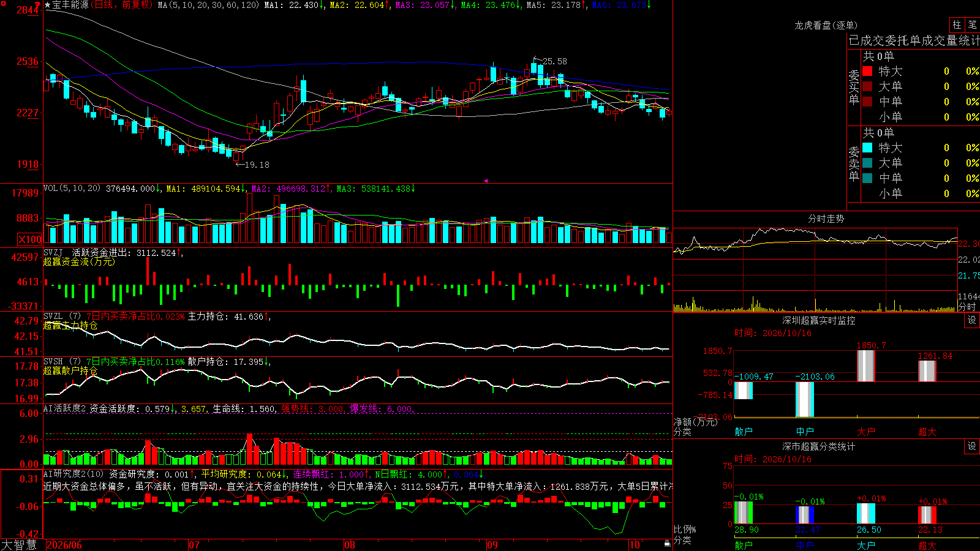Click the magenta arrow marker below the candlestick chart
The height and width of the screenshot is (551, 980).
tap(486, 181)
